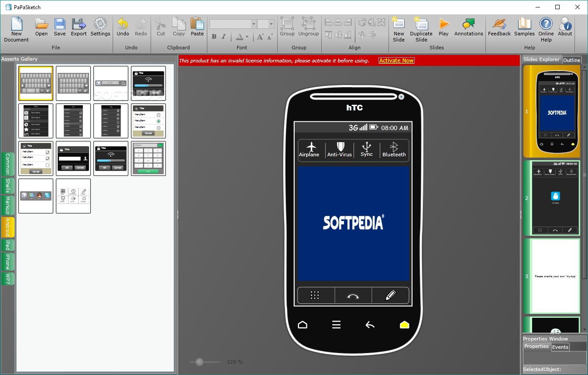588x375 pixels.
Task: Select the radio button menu asset
Action: click(x=148, y=121)
